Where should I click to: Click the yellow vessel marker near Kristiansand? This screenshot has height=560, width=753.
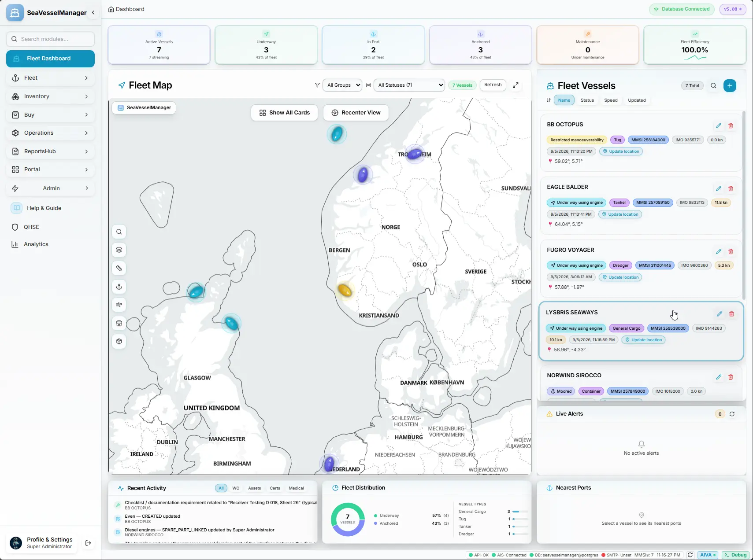point(344,290)
